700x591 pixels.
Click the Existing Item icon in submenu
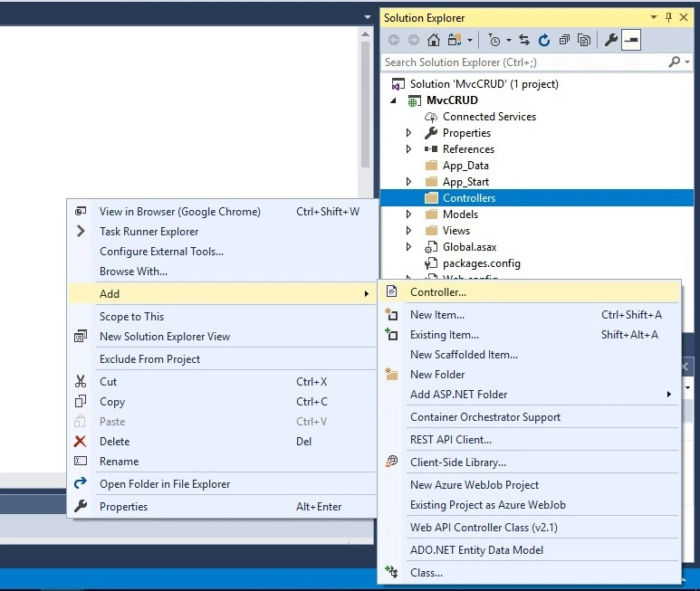391,334
